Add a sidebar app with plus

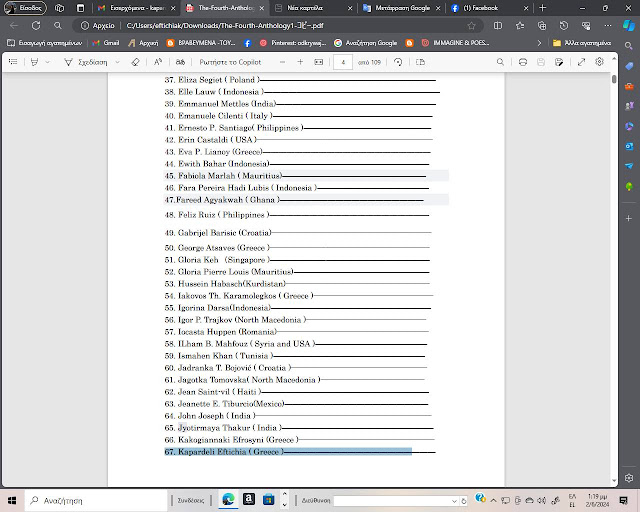[x=629, y=218]
